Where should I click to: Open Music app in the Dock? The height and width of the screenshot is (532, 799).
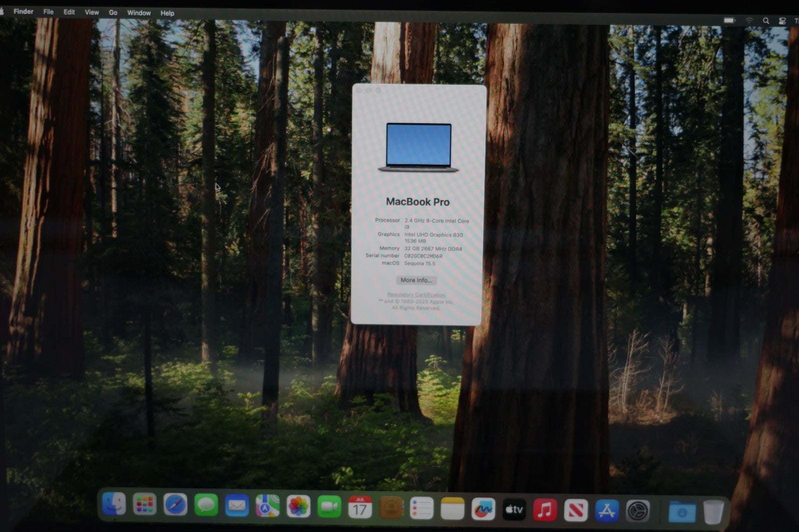click(545, 510)
